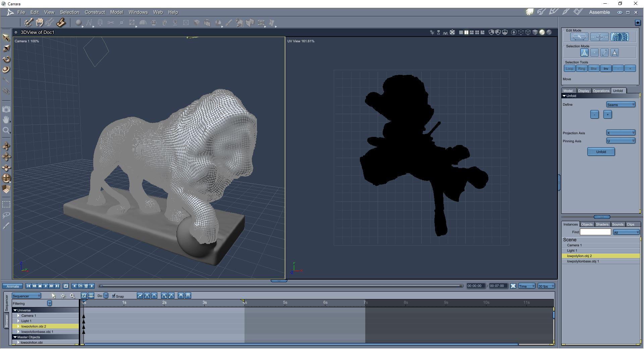Select edge selection mode
The height and width of the screenshot is (349, 644).
604,53
